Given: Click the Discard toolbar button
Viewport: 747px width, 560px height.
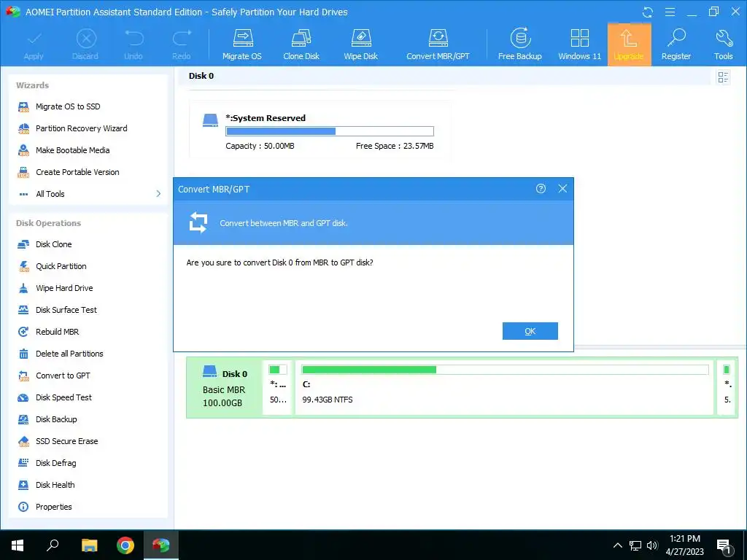Looking at the screenshot, I should tap(85, 44).
